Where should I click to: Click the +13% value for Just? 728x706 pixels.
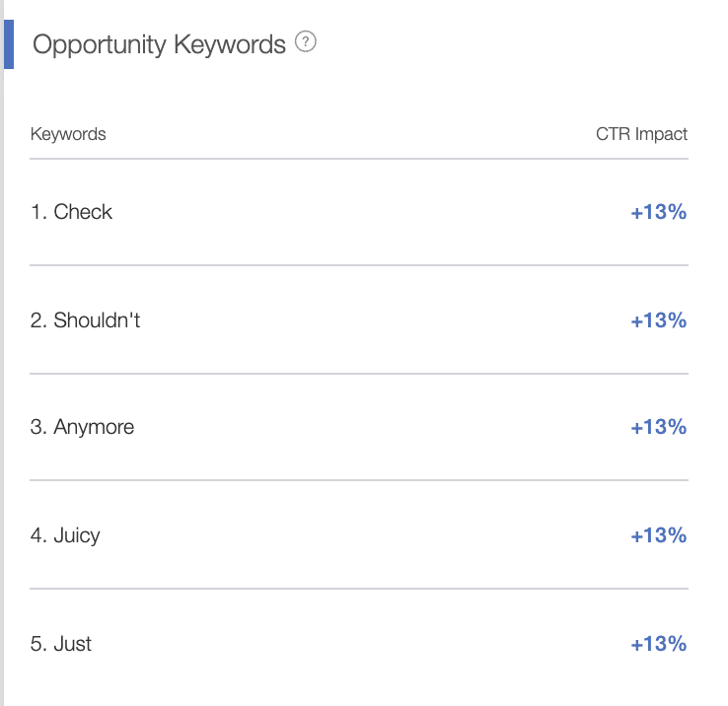[x=658, y=644]
